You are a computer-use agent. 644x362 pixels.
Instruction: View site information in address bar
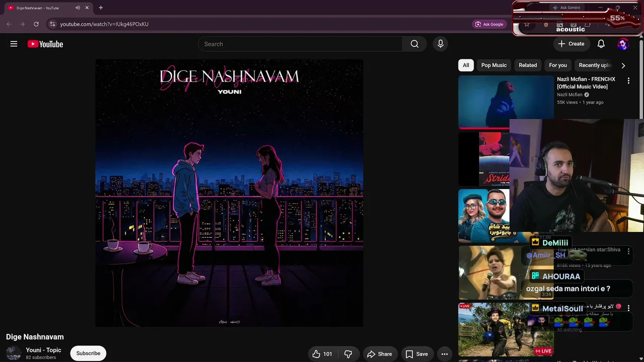pyautogui.click(x=52, y=24)
